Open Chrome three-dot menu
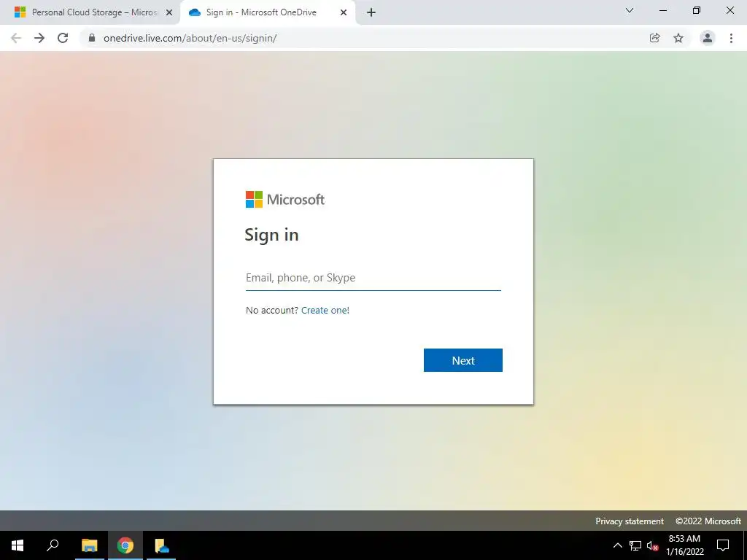 coord(731,38)
